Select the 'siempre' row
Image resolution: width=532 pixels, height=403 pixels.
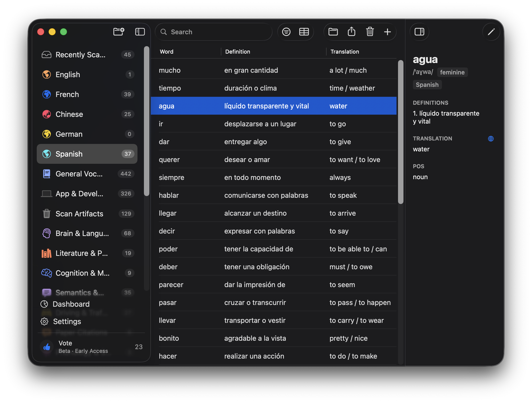[274, 177]
